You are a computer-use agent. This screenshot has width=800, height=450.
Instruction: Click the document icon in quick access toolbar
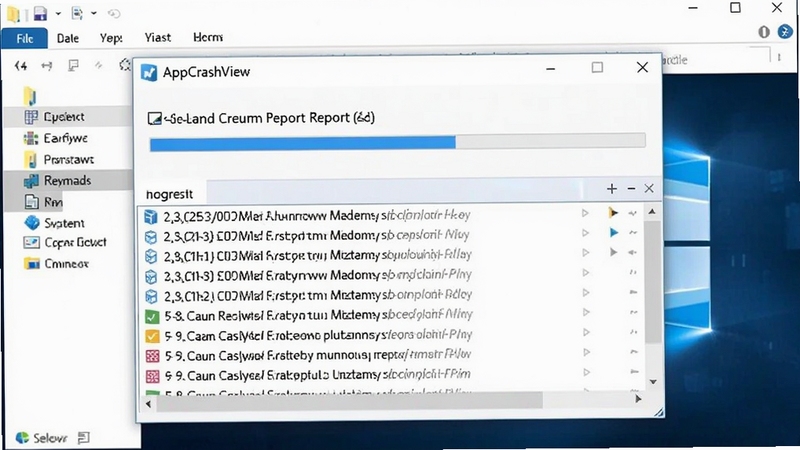click(x=77, y=13)
